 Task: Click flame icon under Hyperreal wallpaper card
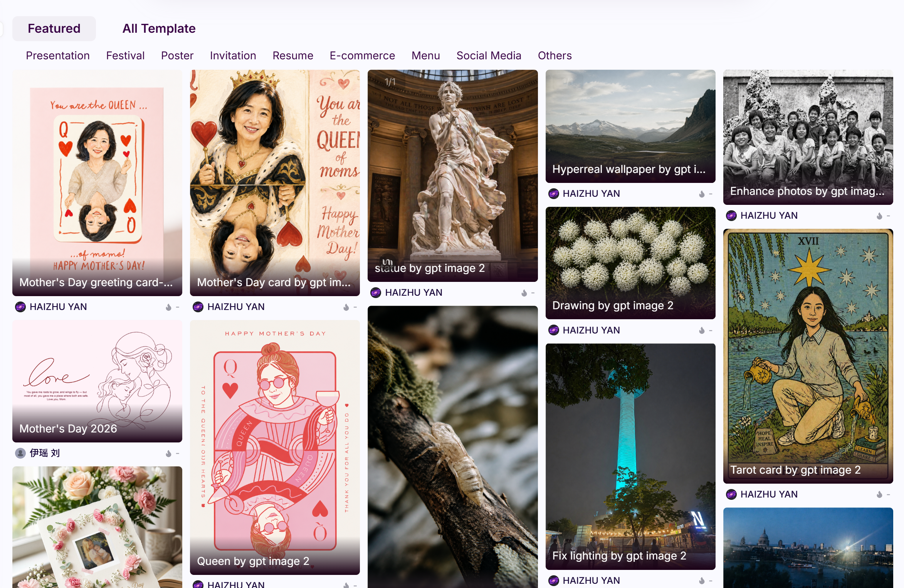(702, 194)
